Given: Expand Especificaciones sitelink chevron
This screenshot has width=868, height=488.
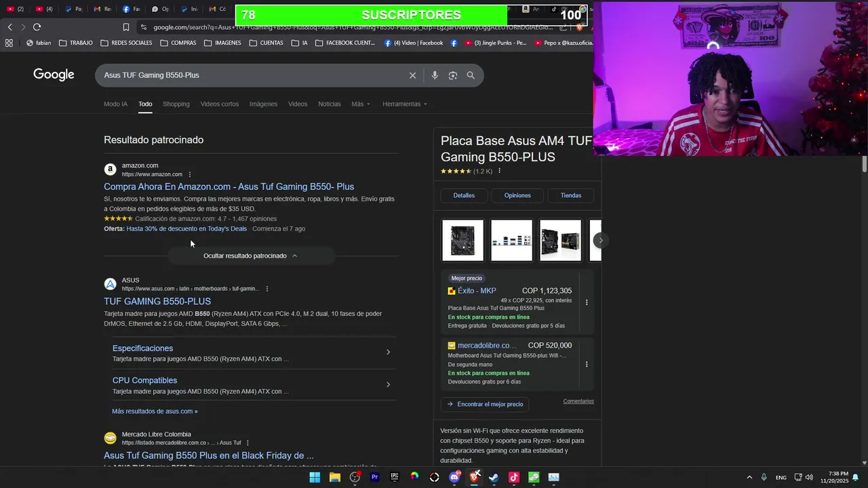Looking at the screenshot, I should coord(388,352).
